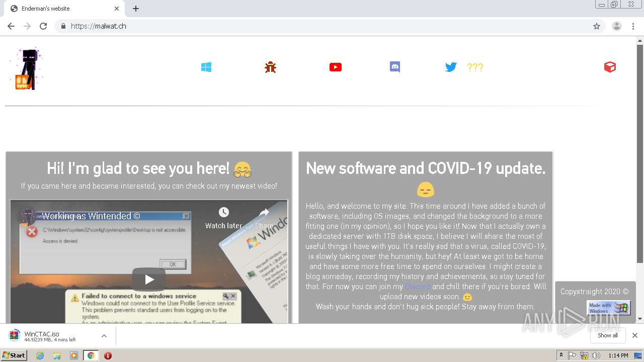Click Watch later on the video
The width and height of the screenshot is (644, 362).
pos(223,218)
